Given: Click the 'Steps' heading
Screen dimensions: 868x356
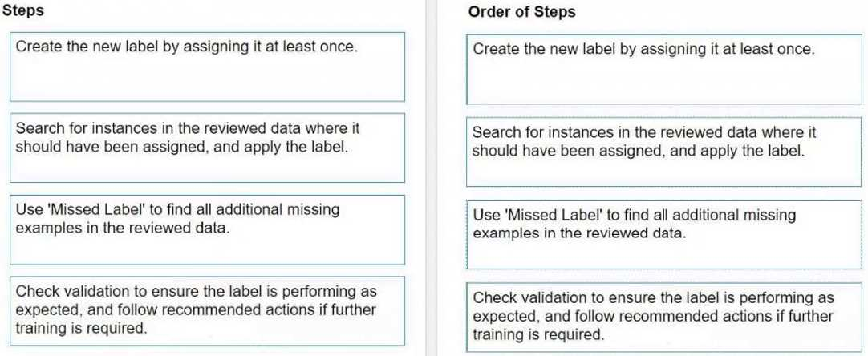Looking at the screenshot, I should [x=22, y=11].
